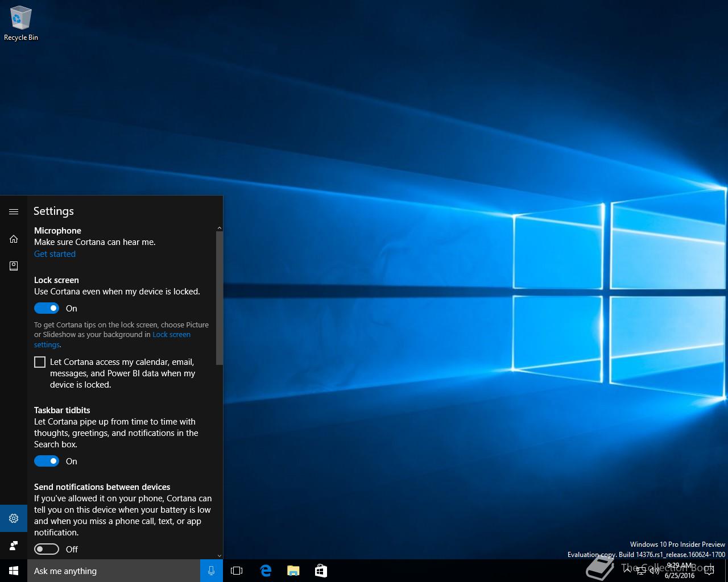The height and width of the screenshot is (582, 728).
Task: Open Cortana Notebook
Action: click(14, 266)
